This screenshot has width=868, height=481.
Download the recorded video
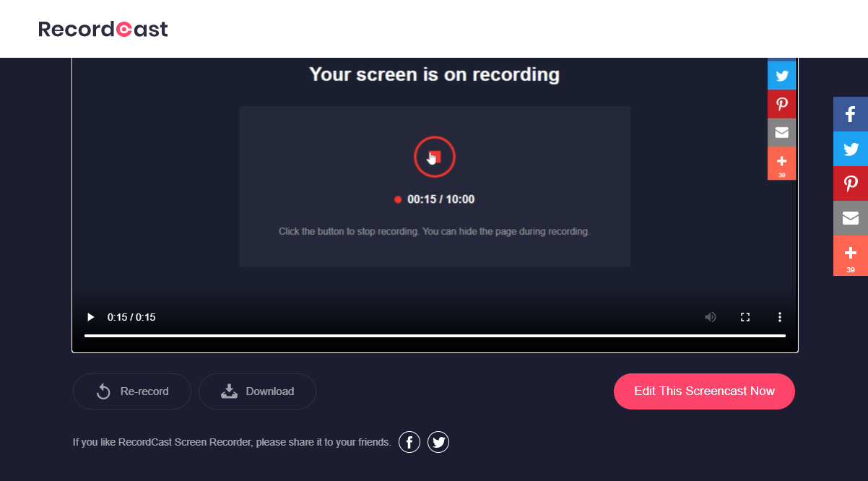[257, 391]
